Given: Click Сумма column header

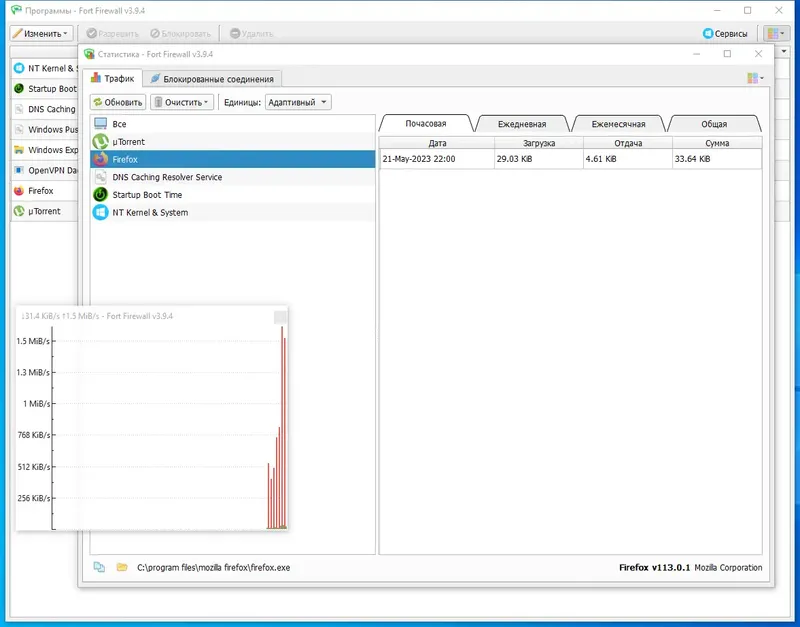Looking at the screenshot, I should 717,143.
